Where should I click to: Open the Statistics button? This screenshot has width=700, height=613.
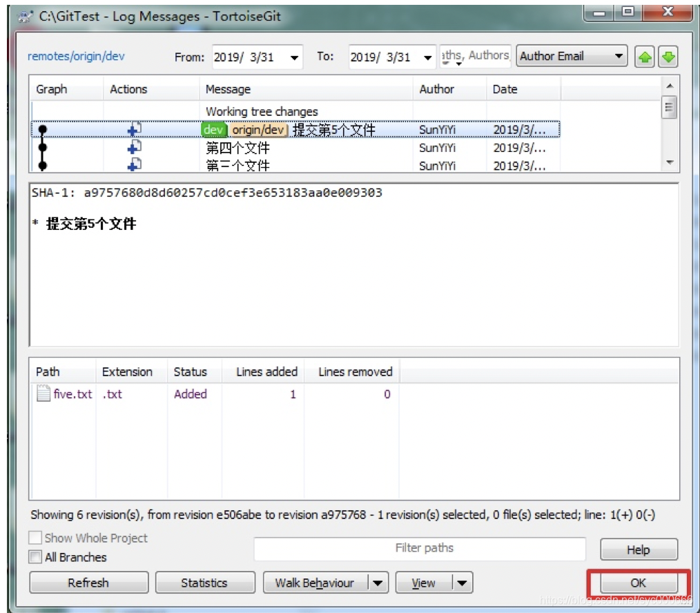pyautogui.click(x=204, y=583)
